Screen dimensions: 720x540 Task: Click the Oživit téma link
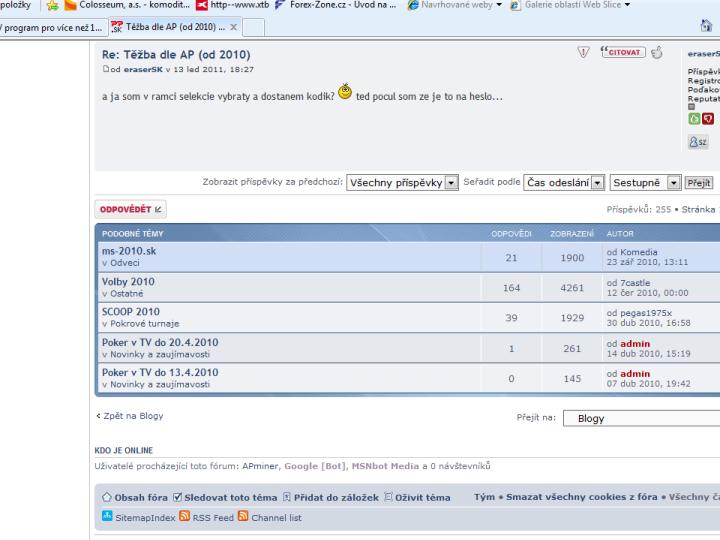(x=422, y=497)
